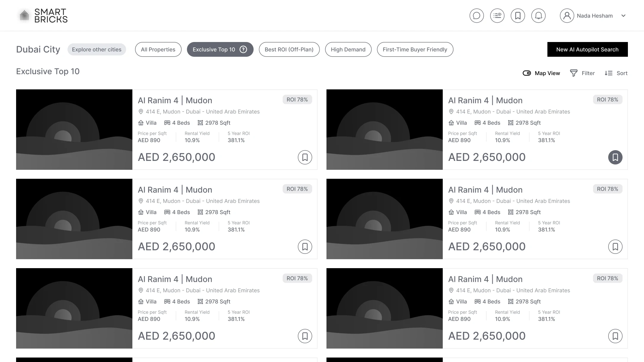Bookmark the bottom-right Al Ranim 4 card
644x362 pixels.
615,336
